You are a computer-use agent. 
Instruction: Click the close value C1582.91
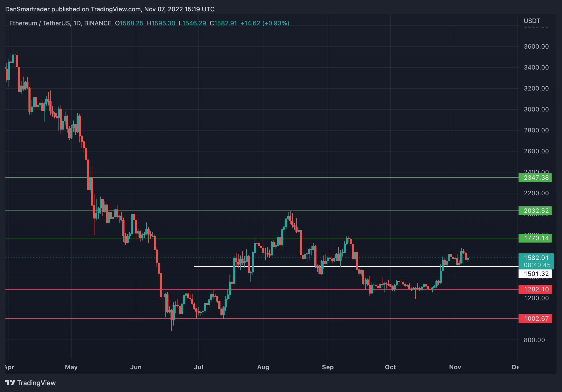point(223,23)
